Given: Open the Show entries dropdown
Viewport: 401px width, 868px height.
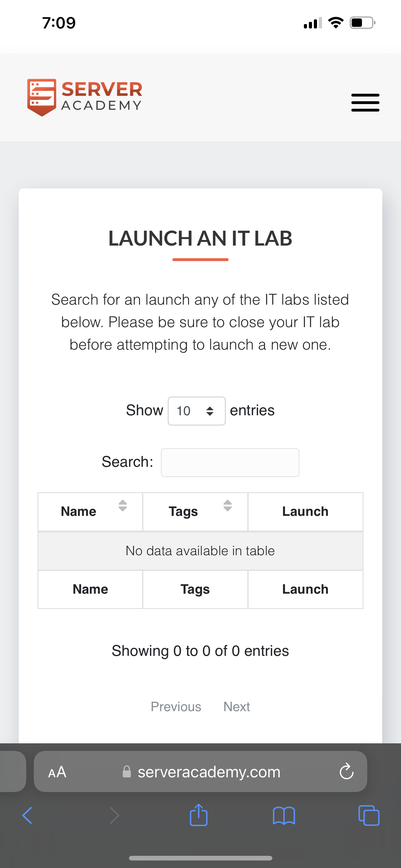Looking at the screenshot, I should (x=197, y=411).
